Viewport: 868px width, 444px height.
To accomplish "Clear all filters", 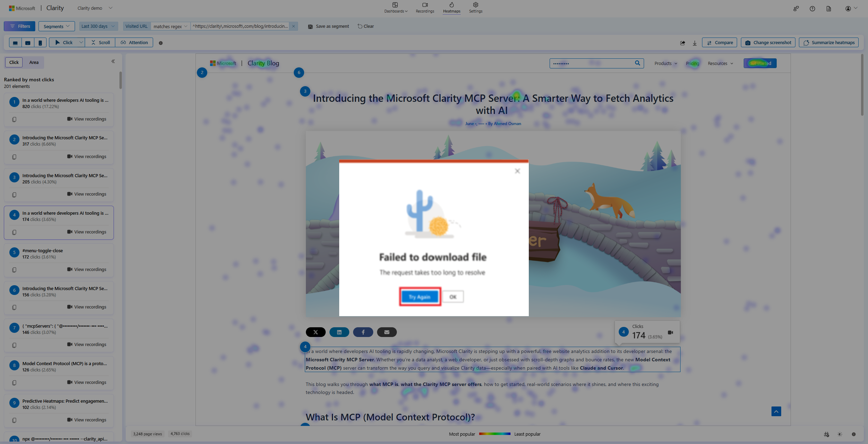I will pyautogui.click(x=366, y=26).
